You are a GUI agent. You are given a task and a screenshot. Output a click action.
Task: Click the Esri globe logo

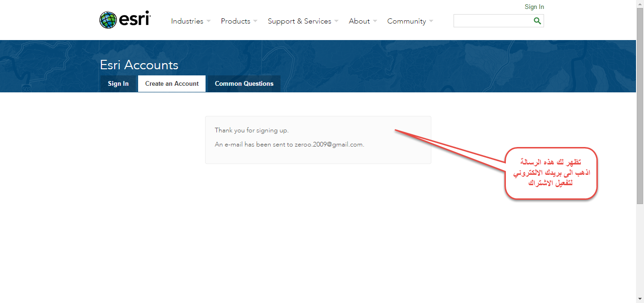125,20
